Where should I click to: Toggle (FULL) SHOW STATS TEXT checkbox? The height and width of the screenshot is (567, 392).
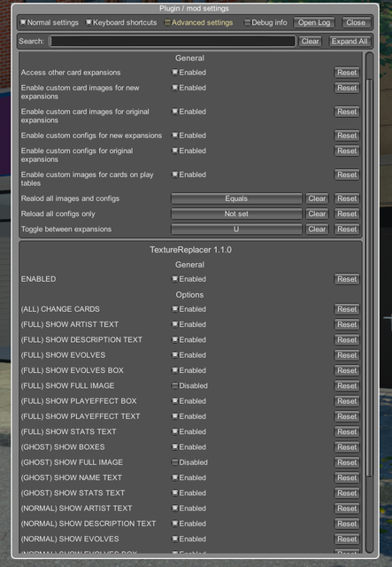(175, 431)
